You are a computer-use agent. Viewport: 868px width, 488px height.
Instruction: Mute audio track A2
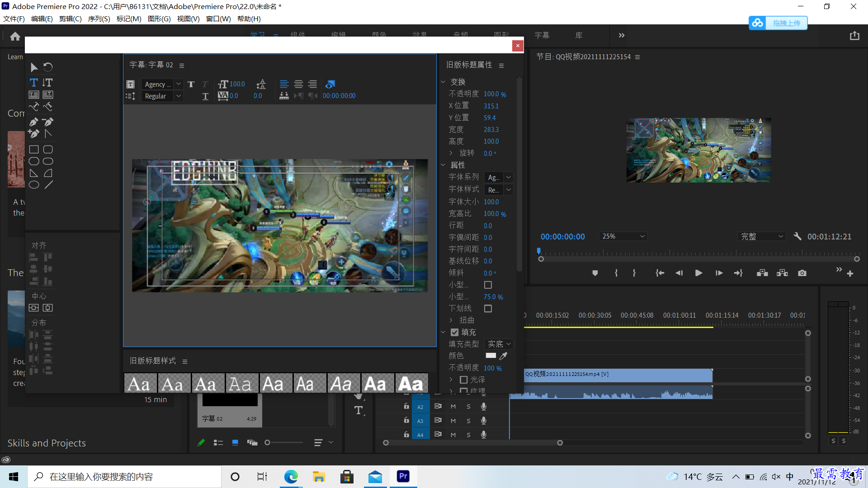click(x=453, y=407)
